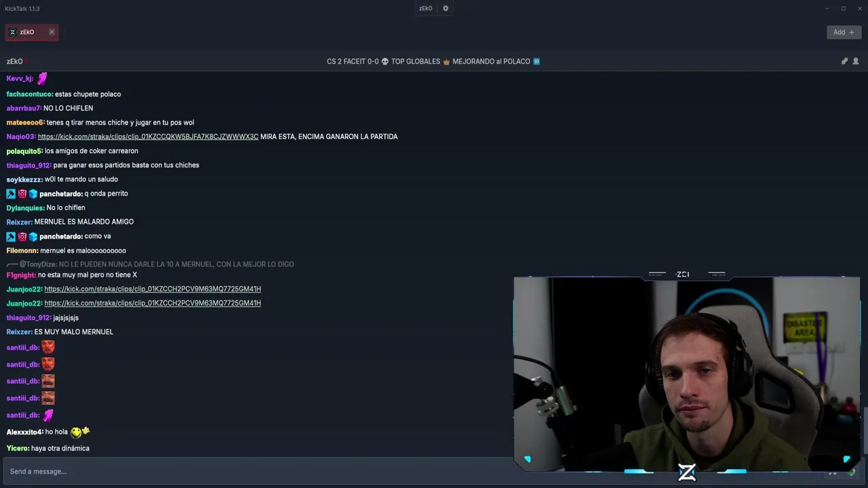This screenshot has height=488, width=868.
Task: Click moderator gavel badge beside "como va"
Action: coord(11,237)
